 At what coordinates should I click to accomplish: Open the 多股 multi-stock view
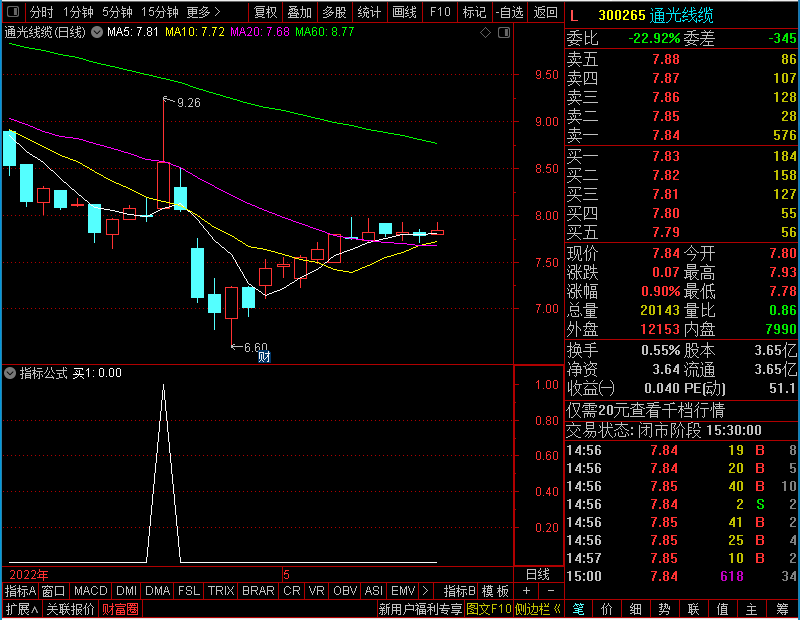pyautogui.click(x=334, y=12)
